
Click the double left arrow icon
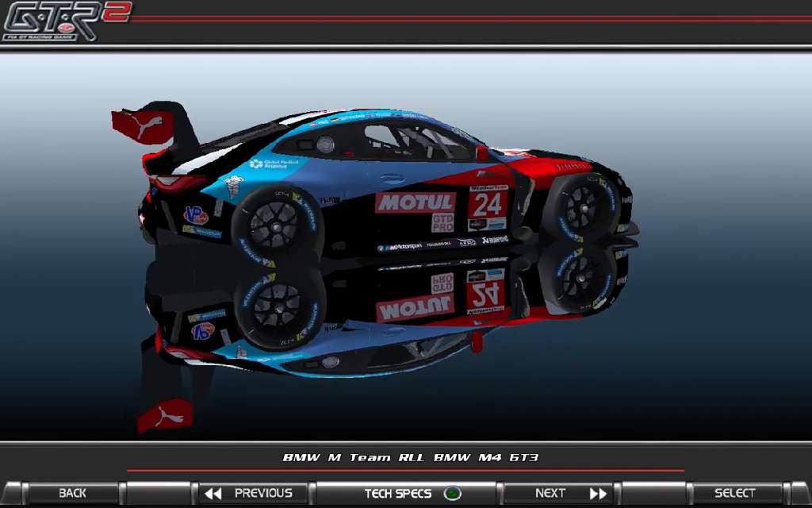pyautogui.click(x=213, y=494)
